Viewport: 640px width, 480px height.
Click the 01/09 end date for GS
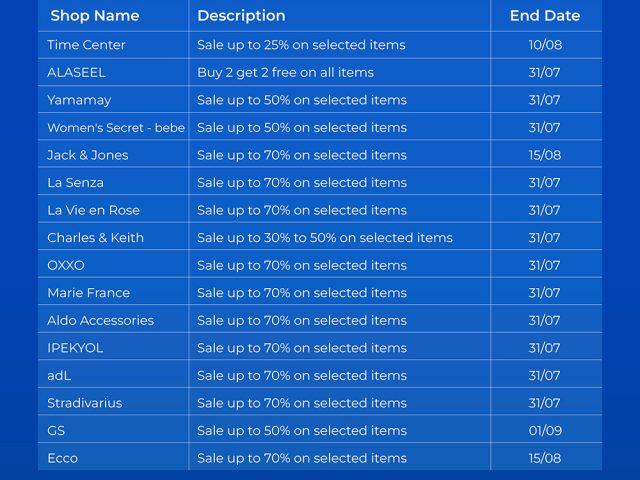click(x=544, y=431)
